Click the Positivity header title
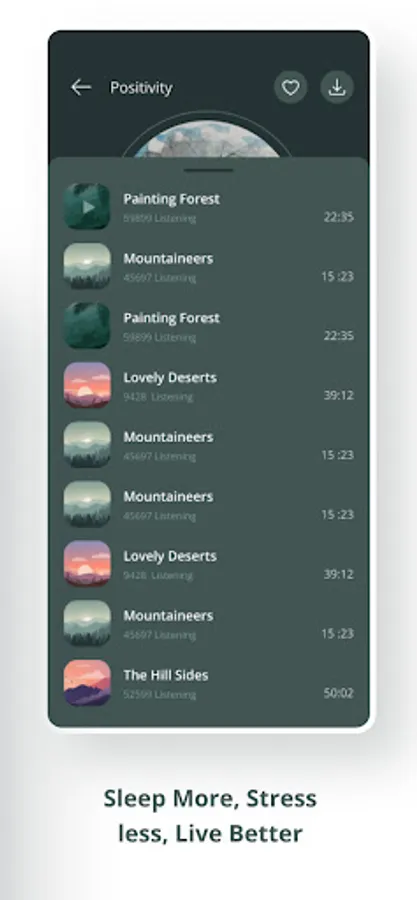 click(141, 88)
